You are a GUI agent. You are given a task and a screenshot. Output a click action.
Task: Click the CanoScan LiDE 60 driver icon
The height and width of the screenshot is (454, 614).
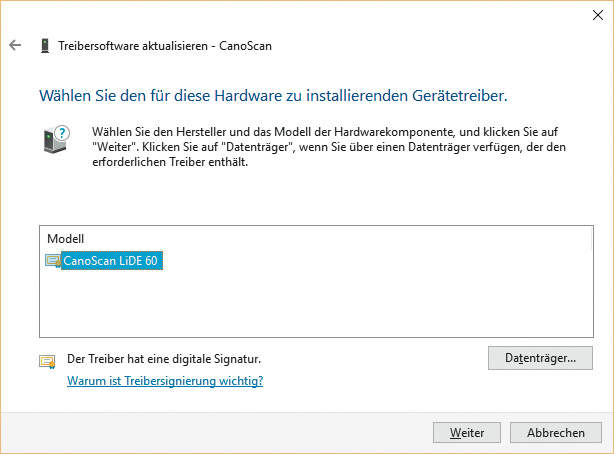[53, 261]
